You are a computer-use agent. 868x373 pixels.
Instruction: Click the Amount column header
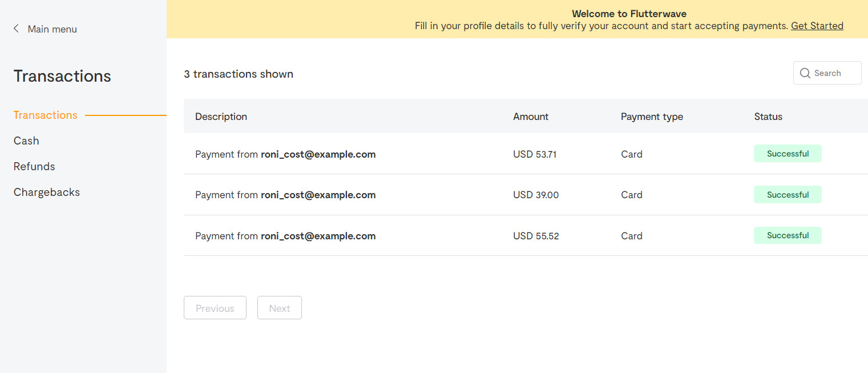(531, 117)
